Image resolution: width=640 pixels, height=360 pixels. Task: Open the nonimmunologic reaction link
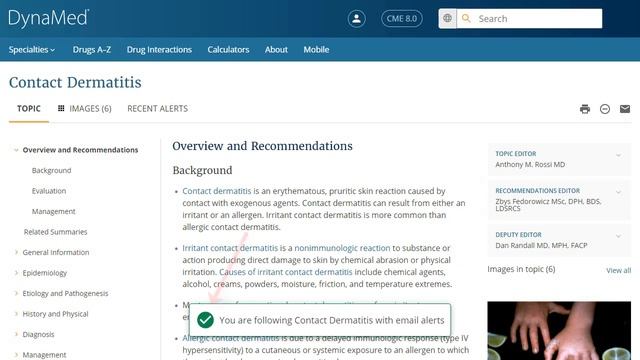(342, 248)
